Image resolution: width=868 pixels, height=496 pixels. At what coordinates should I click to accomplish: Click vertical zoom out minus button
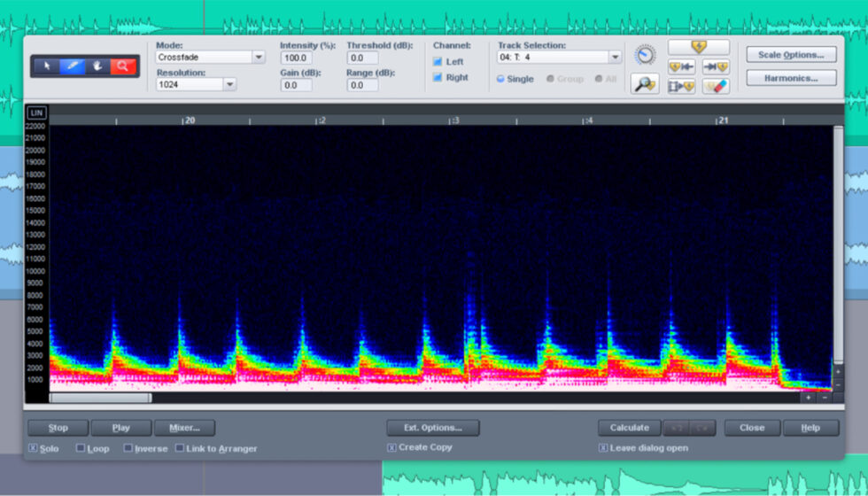point(838,384)
